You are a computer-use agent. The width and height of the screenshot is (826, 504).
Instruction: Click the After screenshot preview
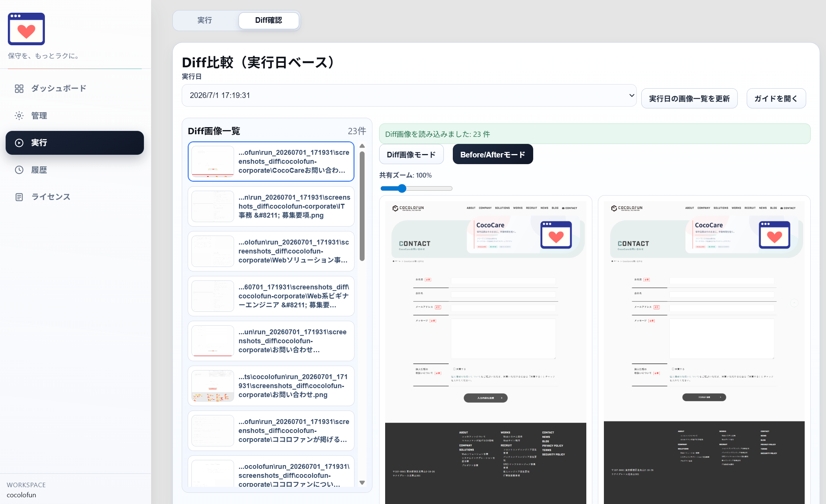point(704,353)
